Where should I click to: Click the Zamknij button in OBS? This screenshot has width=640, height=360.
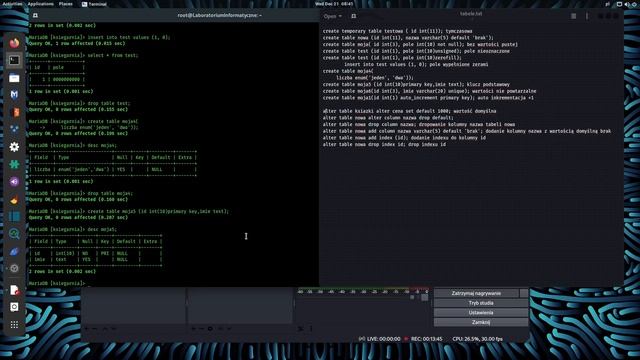tap(481, 322)
